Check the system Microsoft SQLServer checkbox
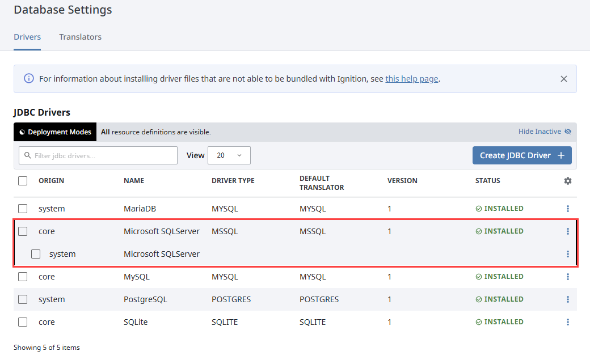590x364 pixels. point(36,254)
